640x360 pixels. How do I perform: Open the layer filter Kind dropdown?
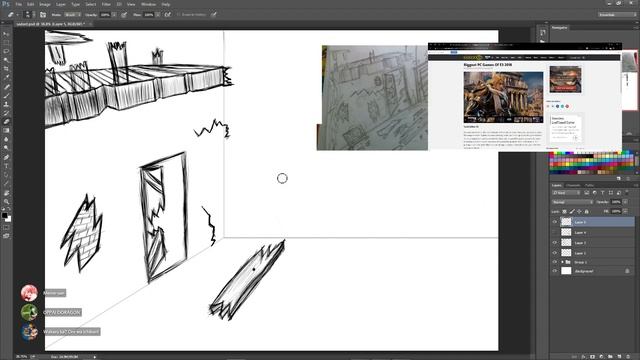pos(566,193)
